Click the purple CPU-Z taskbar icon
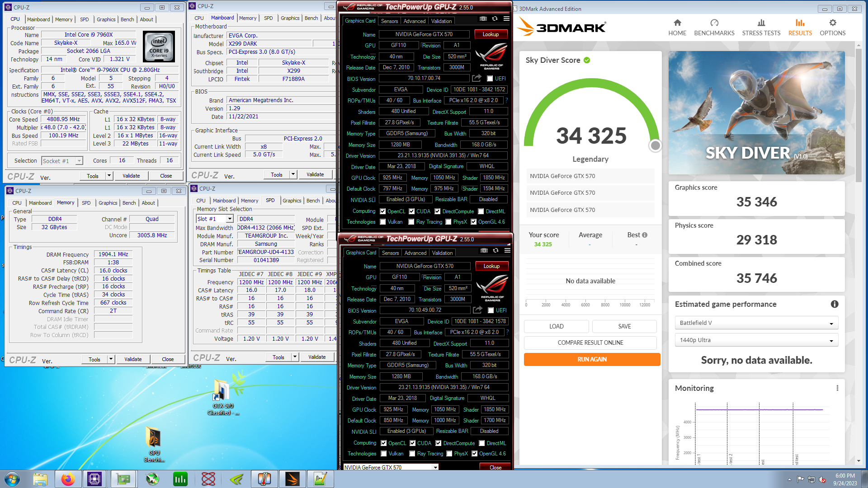Screen dimensions: 868x488 (x=94, y=479)
